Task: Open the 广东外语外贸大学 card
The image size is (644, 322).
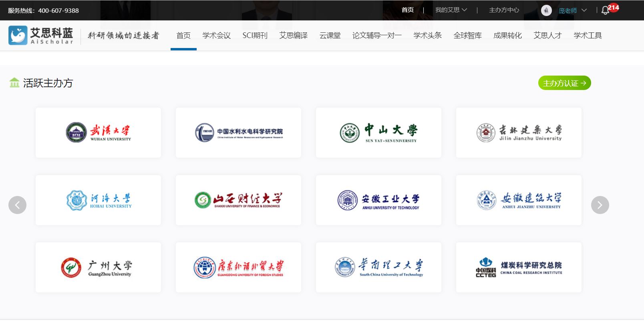Action: coord(238,267)
